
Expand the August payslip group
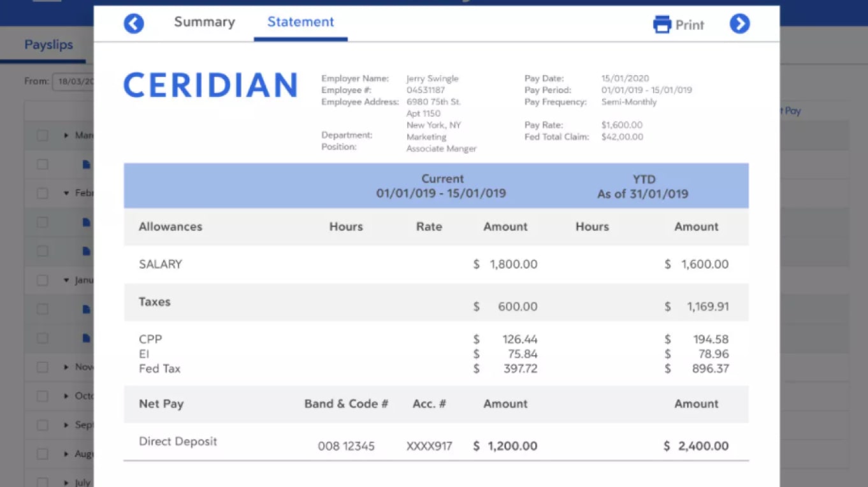pyautogui.click(x=66, y=454)
